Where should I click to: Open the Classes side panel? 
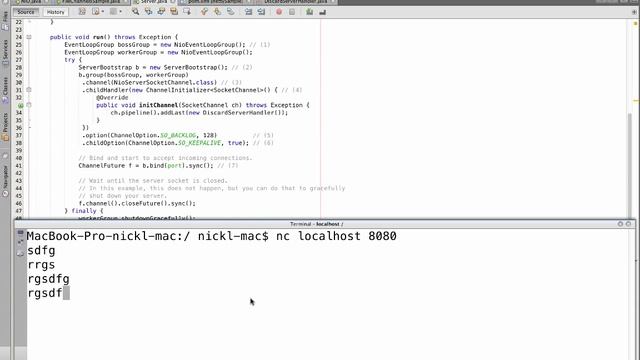click(5, 90)
